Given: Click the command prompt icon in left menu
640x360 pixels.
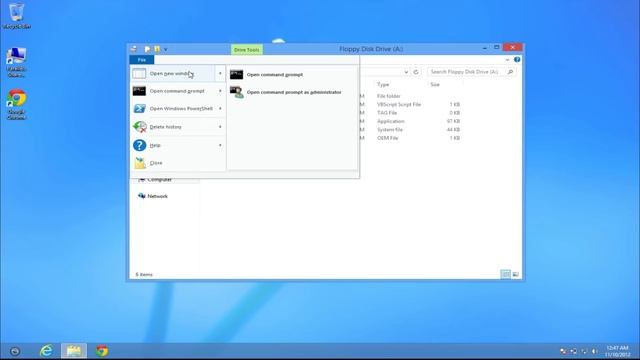Looking at the screenshot, I should pyautogui.click(x=139, y=91).
